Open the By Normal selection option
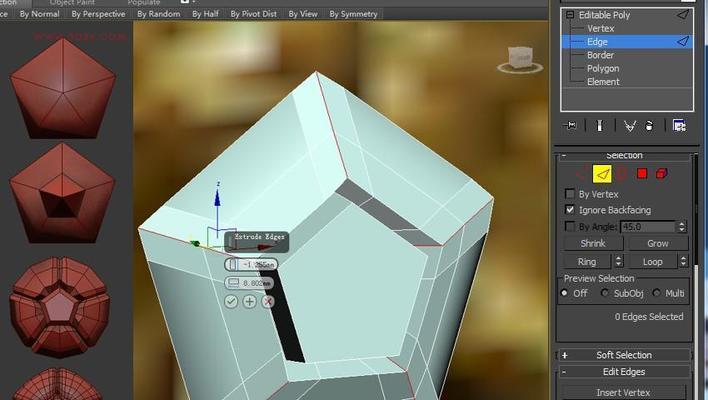Screen dimensions: 708x400 click(x=40, y=14)
